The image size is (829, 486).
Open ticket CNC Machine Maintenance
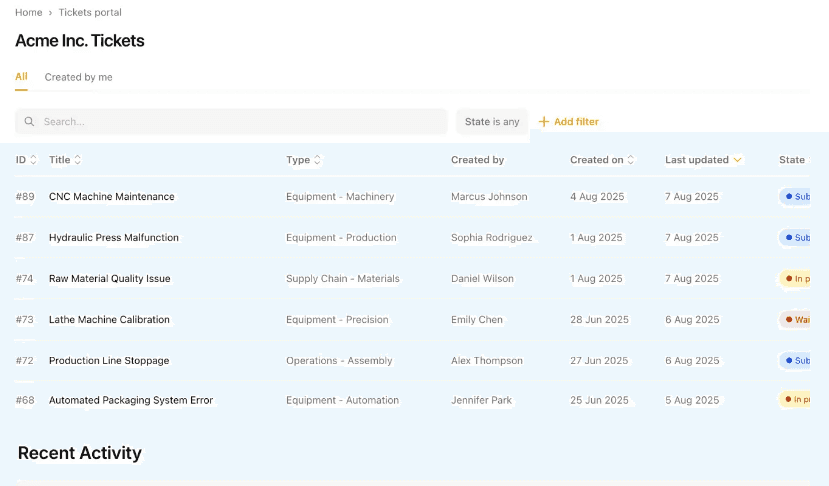[112, 196]
